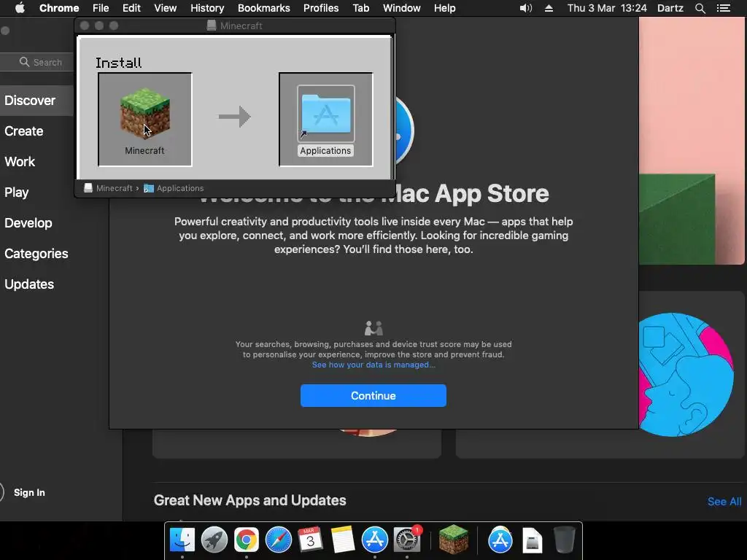Select the Minecraft app icon in installer

click(x=145, y=114)
